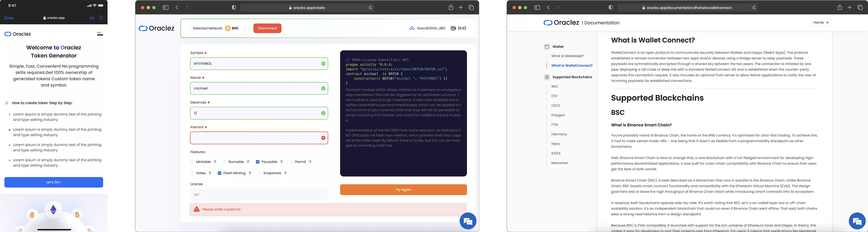Tap Done in the mobile browser
Viewport: 868px width, 232px height.
point(9,18)
